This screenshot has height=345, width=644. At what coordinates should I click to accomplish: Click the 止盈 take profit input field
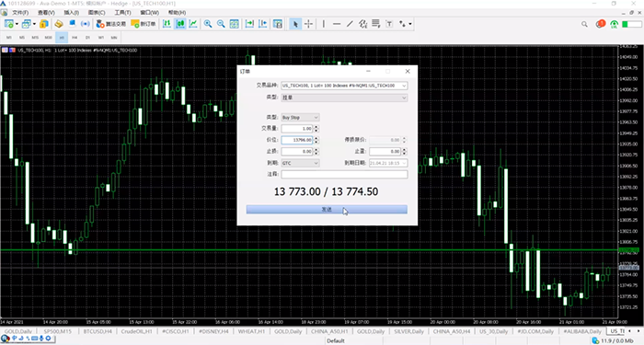point(385,152)
